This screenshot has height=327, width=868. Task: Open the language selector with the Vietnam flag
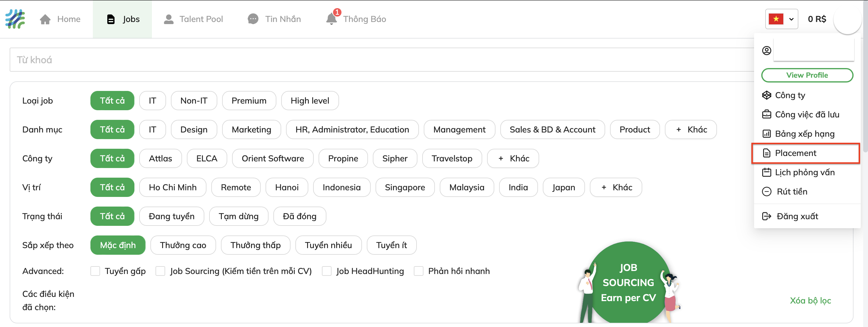[782, 19]
